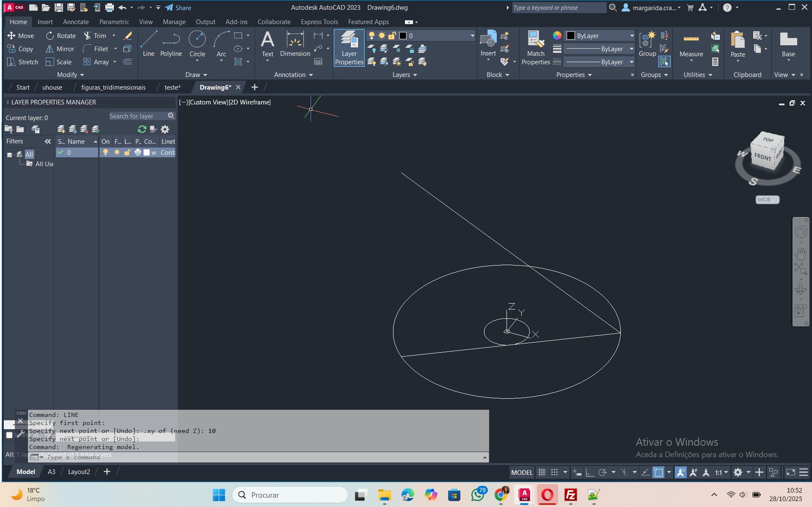The height and width of the screenshot is (507, 812).
Task: Go to the Manage ribbon tab
Action: click(174, 22)
